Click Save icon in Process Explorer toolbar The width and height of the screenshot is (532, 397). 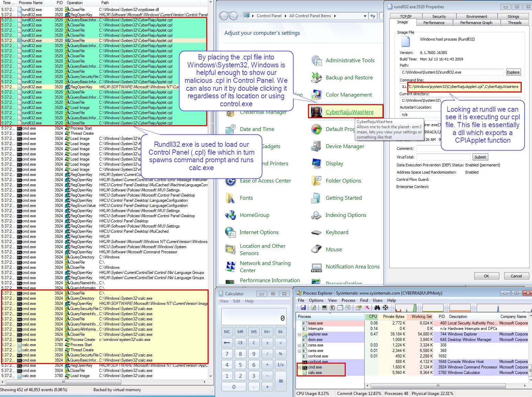pos(303,307)
